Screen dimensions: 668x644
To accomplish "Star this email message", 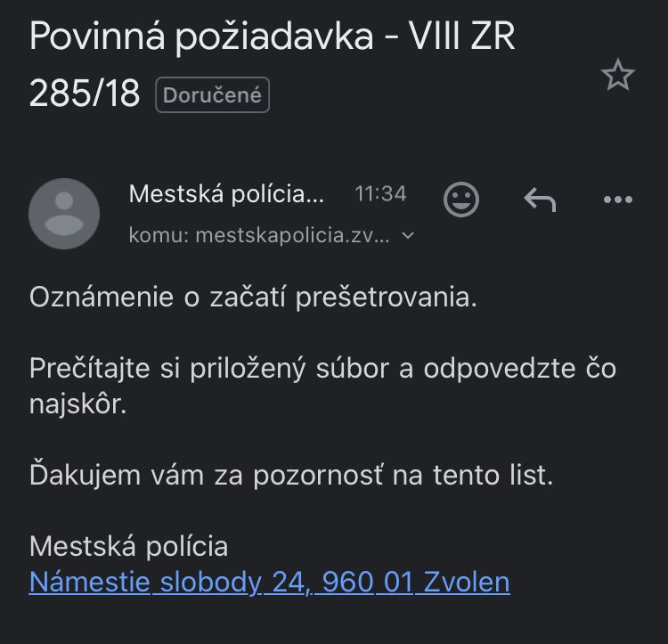I will coord(617,77).
